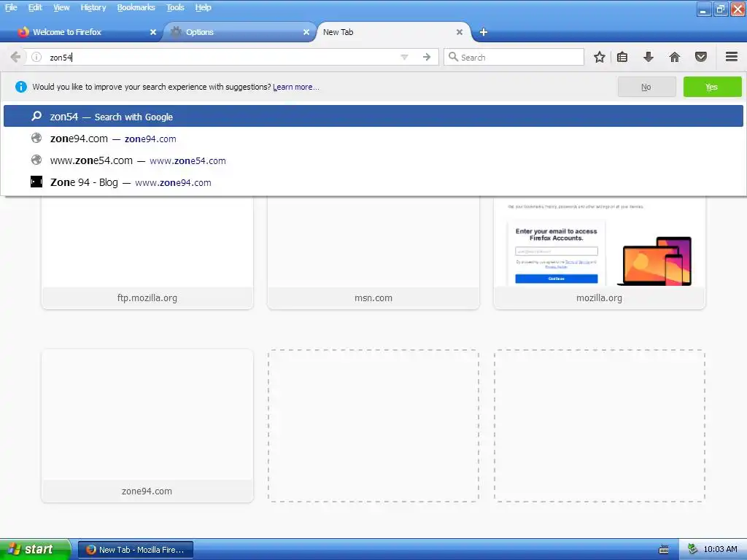This screenshot has height=560, width=747.
Task: Click the Firefox logo on Welcome tab
Action: point(23,32)
